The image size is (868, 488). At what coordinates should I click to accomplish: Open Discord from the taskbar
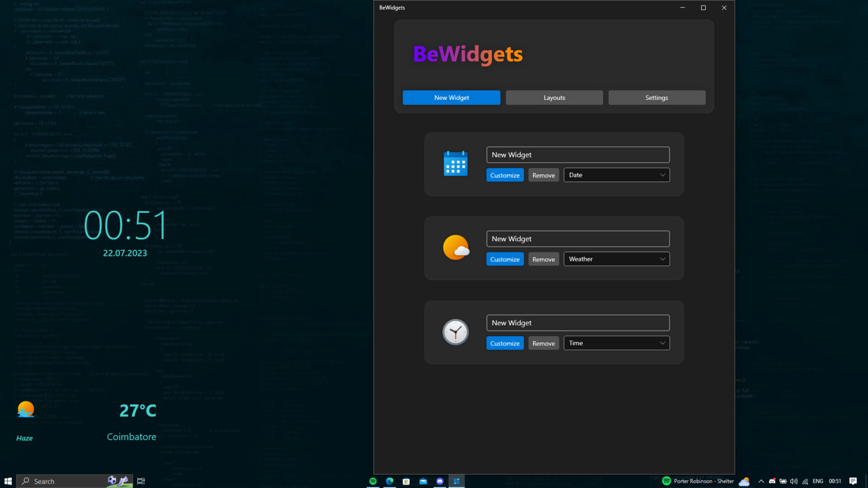[440, 481]
